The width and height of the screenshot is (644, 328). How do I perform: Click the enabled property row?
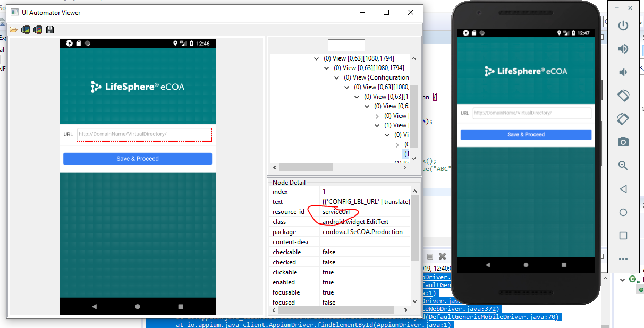341,282
